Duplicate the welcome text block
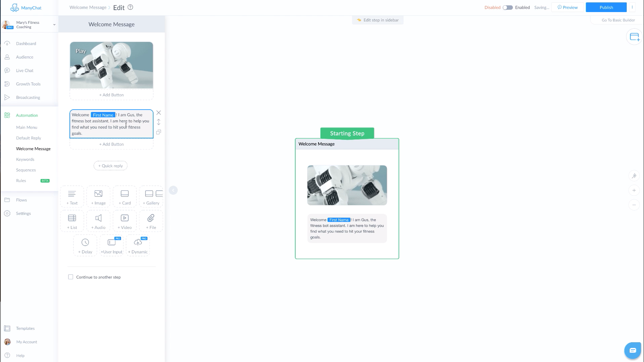644x362 pixels. (x=159, y=132)
